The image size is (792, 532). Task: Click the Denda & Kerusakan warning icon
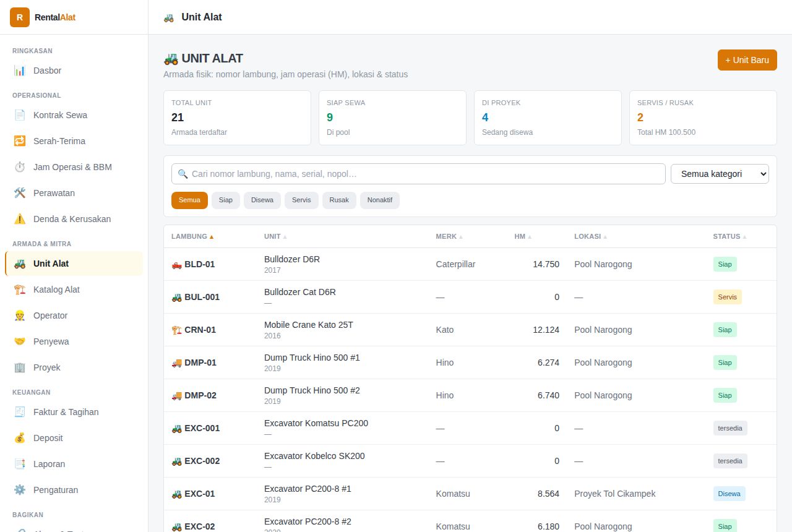click(x=20, y=219)
